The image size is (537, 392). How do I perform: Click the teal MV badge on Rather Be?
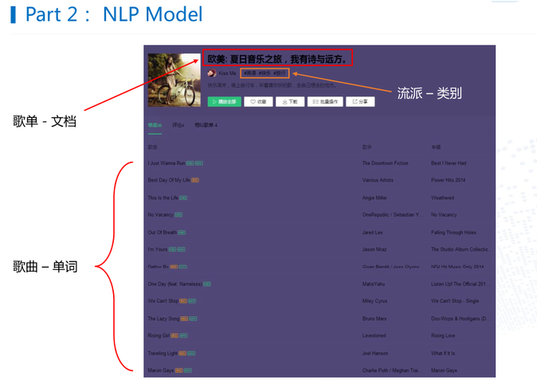click(x=183, y=267)
